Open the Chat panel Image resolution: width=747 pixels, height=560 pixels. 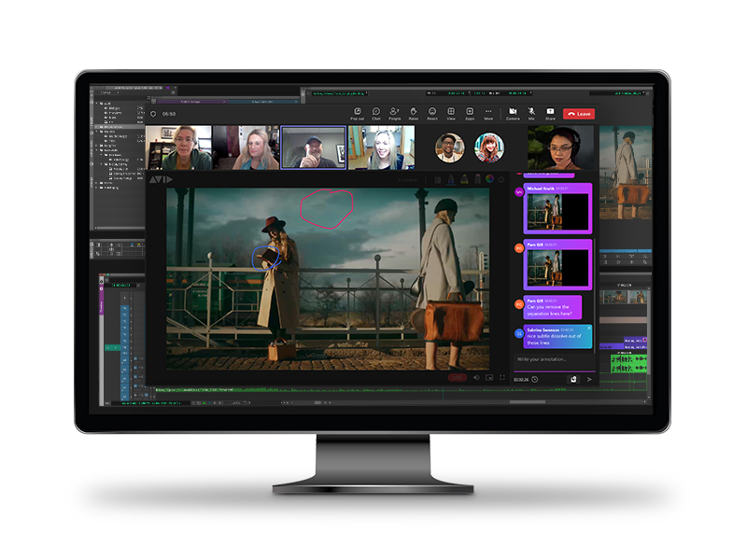[x=375, y=113]
